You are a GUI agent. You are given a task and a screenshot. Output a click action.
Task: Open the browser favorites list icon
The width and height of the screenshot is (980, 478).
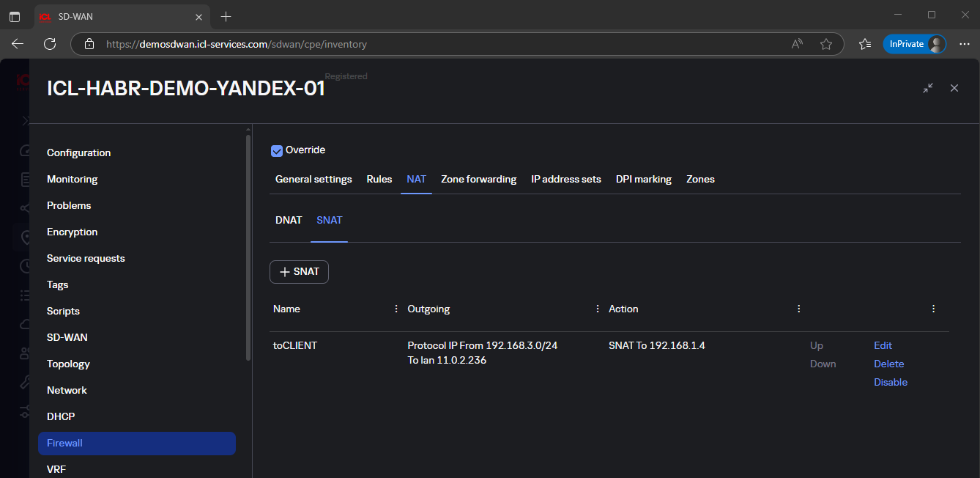[x=865, y=44]
